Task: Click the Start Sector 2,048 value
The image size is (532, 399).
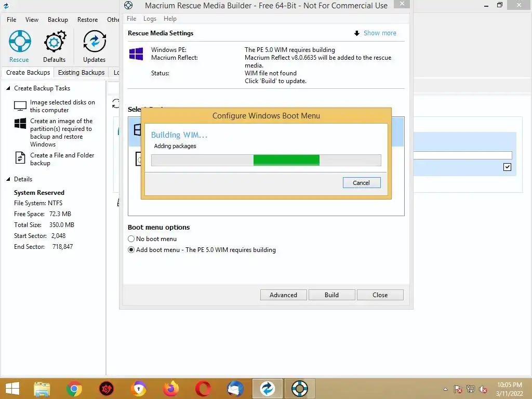Action: point(58,235)
